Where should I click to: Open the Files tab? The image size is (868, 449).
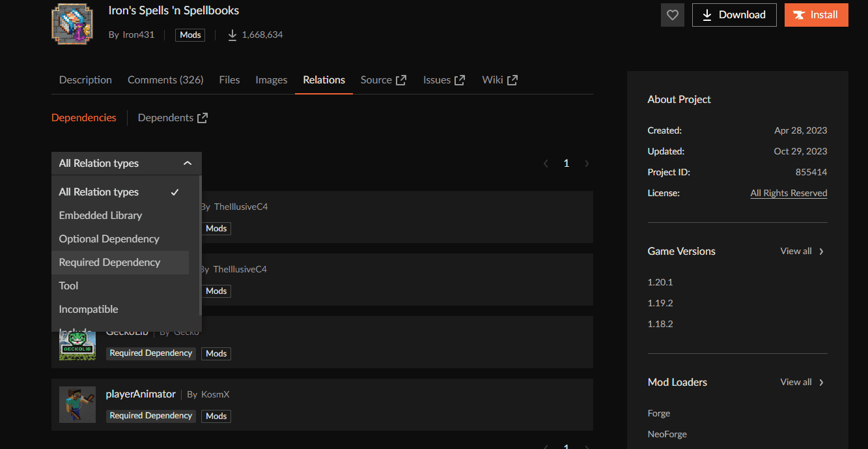pos(229,80)
